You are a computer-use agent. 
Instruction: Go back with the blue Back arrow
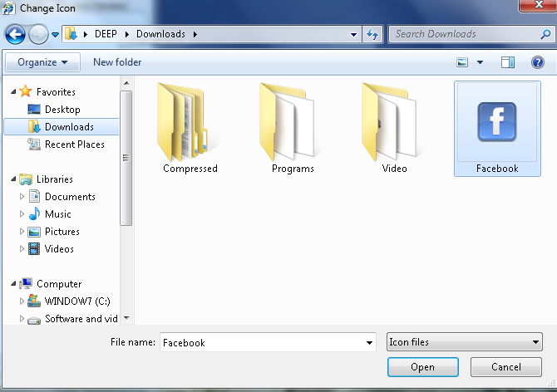pyautogui.click(x=15, y=34)
